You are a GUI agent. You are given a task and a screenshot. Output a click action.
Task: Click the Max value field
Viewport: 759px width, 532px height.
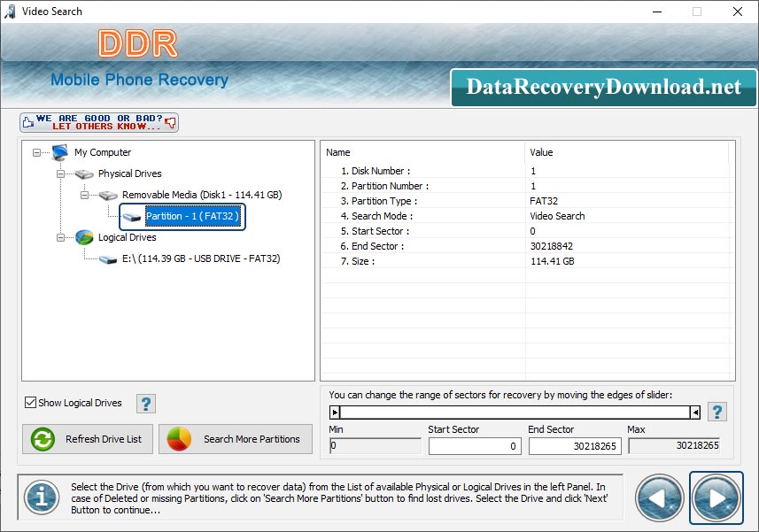coord(674,445)
